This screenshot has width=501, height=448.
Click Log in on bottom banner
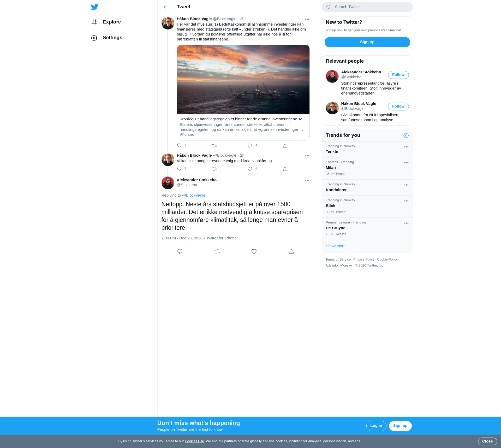pos(376,426)
